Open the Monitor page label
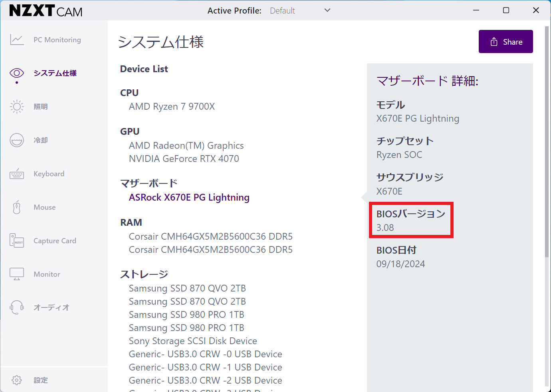The image size is (551, 392). pos(47,274)
